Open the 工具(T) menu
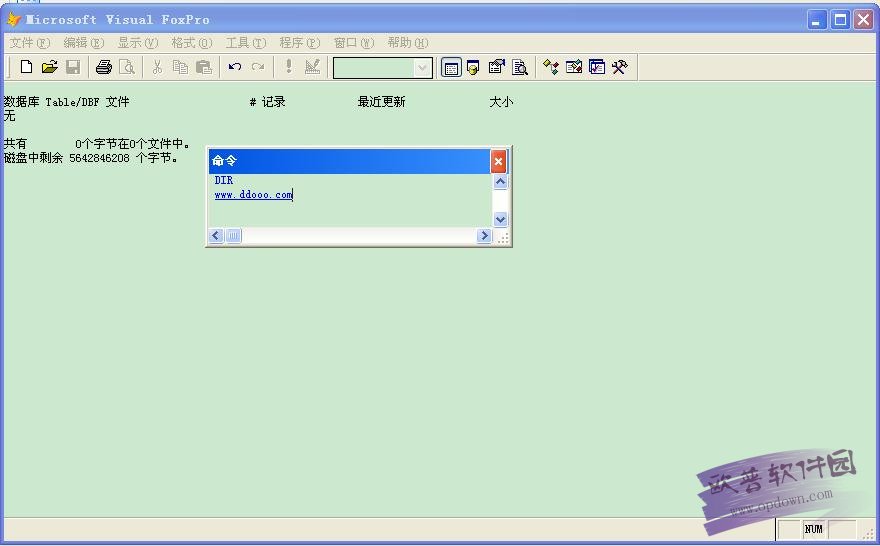The image size is (880, 546). (246, 43)
